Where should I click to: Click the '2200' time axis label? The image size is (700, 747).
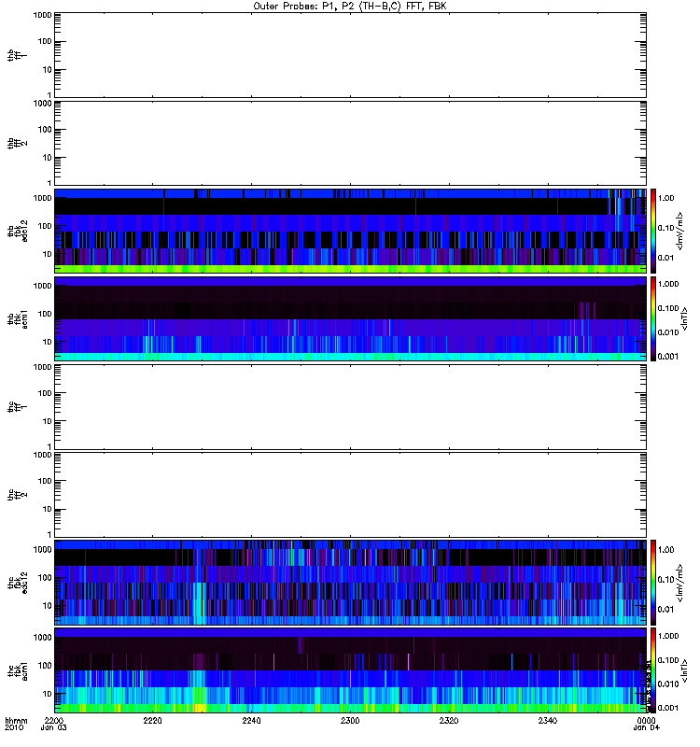click(54, 720)
